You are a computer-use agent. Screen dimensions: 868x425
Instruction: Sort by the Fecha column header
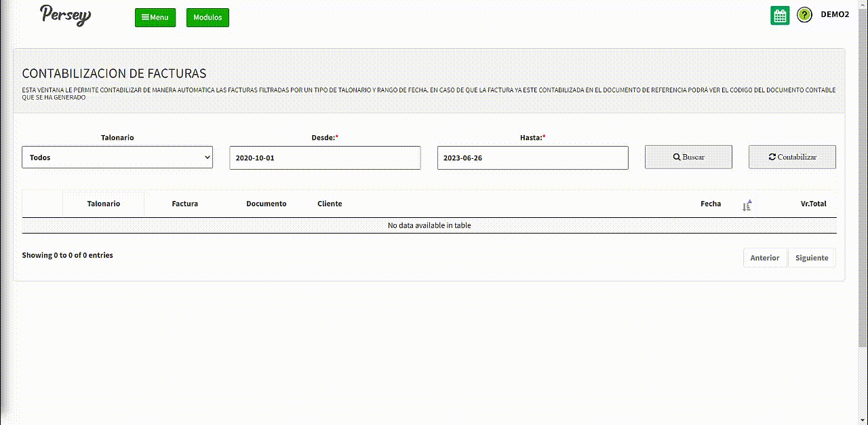(710, 204)
